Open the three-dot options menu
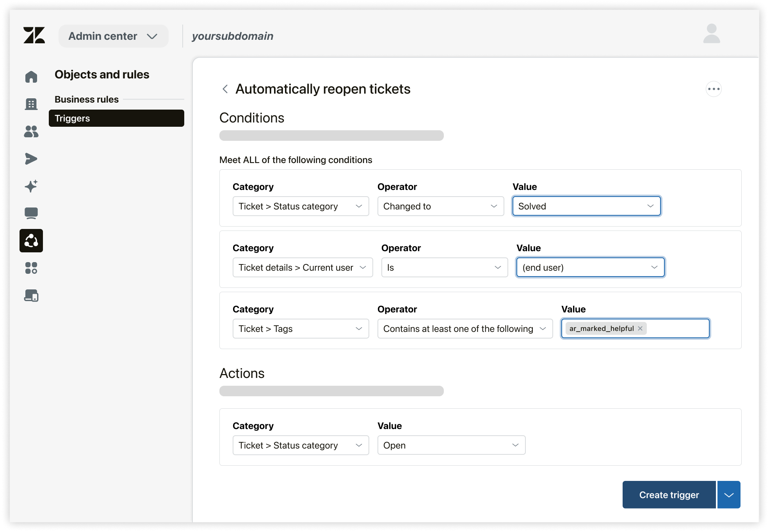This screenshot has width=769, height=532. [x=714, y=89]
